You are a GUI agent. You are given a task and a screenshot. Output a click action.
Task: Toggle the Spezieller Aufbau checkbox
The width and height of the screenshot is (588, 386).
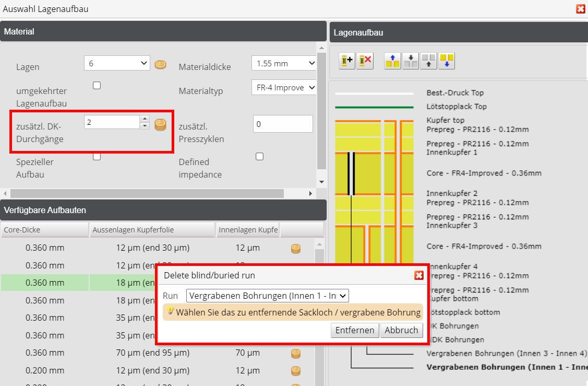point(97,156)
